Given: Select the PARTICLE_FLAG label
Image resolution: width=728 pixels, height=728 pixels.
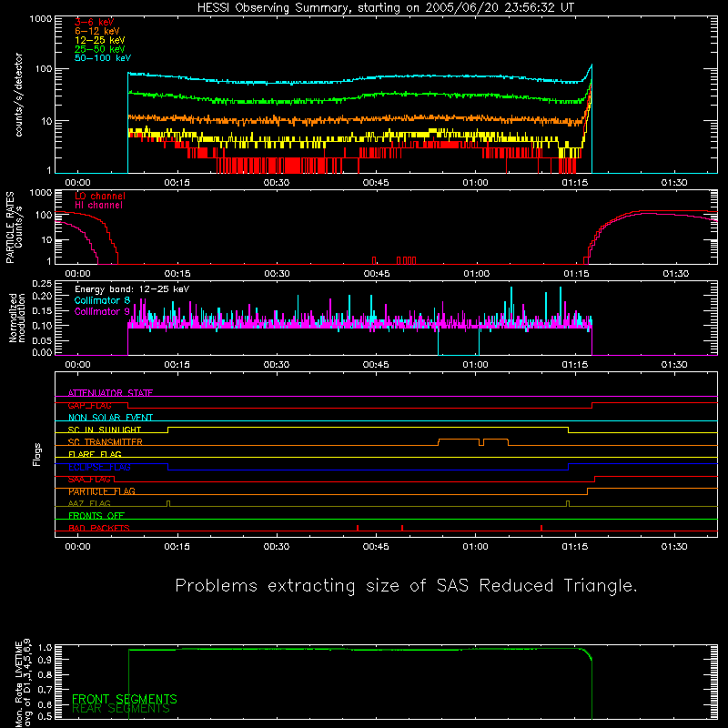Looking at the screenshot, I should [102, 491].
